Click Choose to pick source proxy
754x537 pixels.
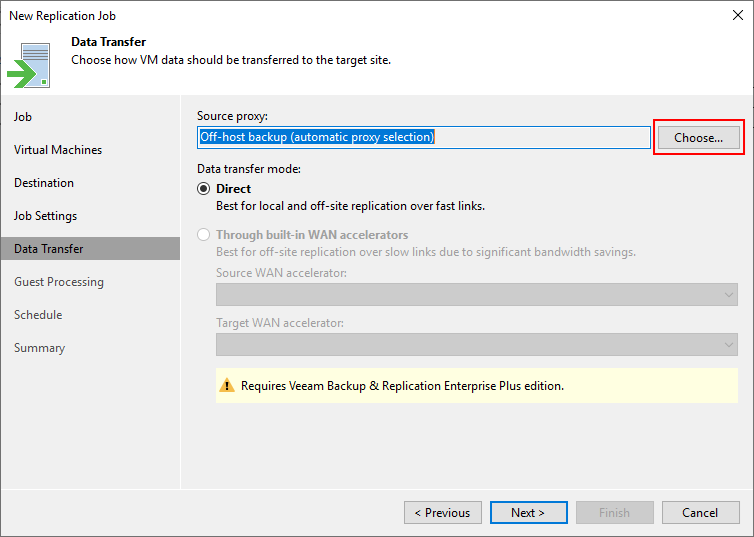(698, 137)
